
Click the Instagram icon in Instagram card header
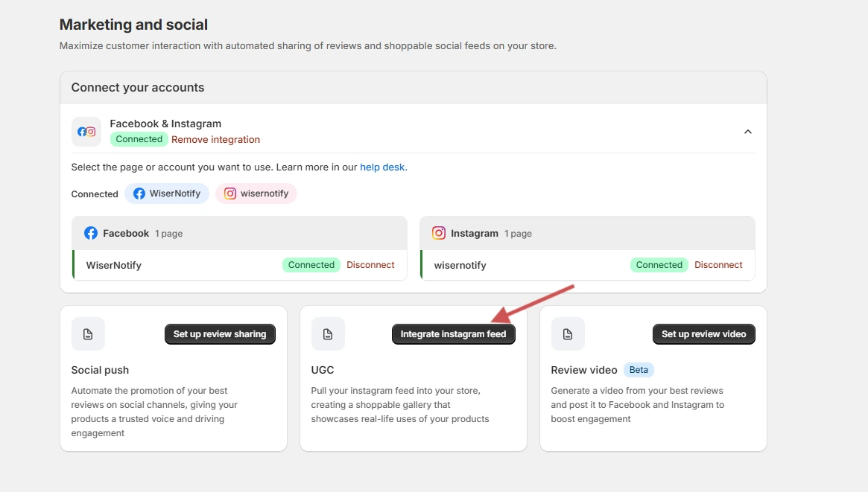click(438, 233)
